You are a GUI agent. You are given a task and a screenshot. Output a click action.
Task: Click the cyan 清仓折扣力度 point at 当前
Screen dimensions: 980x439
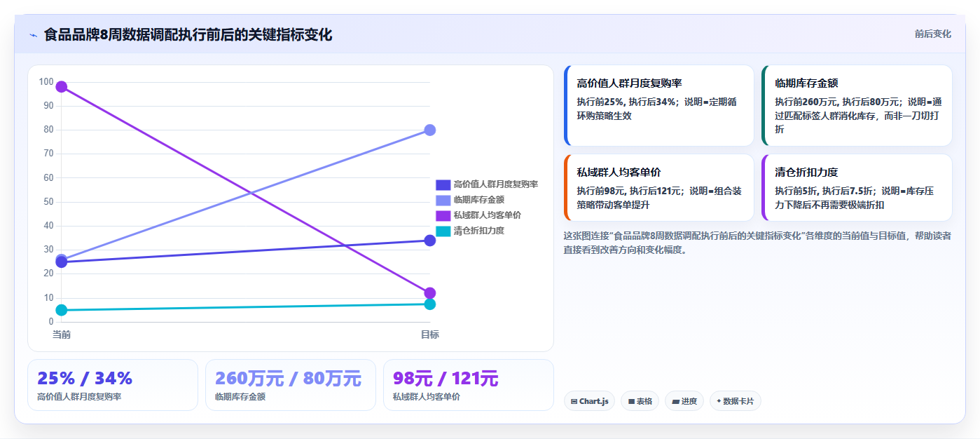62,310
